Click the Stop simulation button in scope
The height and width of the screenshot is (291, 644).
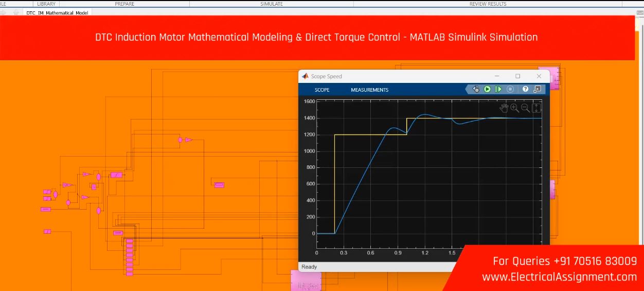pos(510,89)
